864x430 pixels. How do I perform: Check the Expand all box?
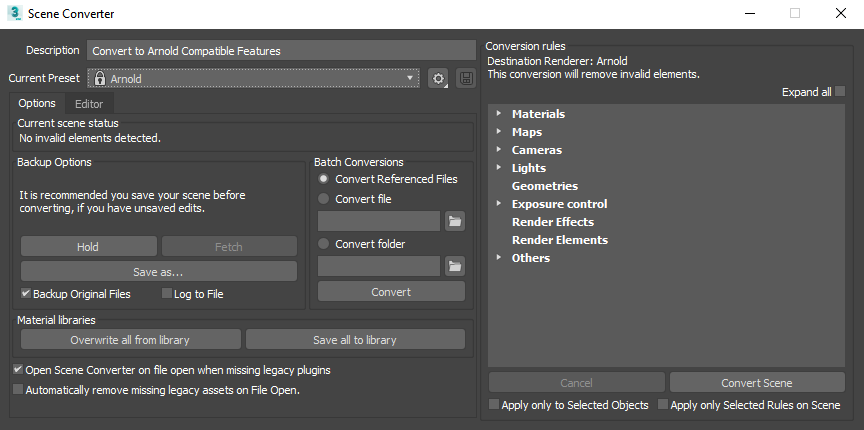click(840, 92)
